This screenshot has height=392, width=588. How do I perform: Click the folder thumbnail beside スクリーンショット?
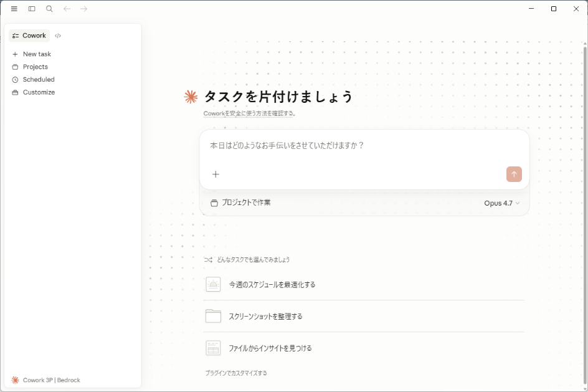[x=213, y=316]
